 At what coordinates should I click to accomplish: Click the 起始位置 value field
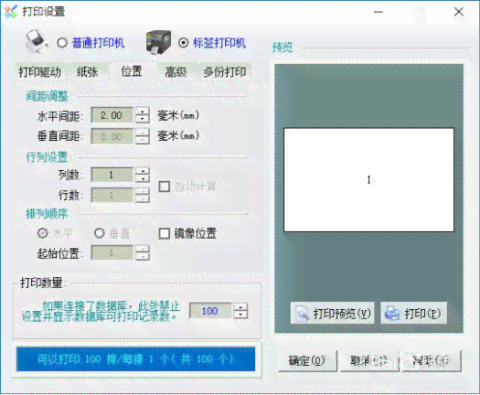click(x=112, y=253)
